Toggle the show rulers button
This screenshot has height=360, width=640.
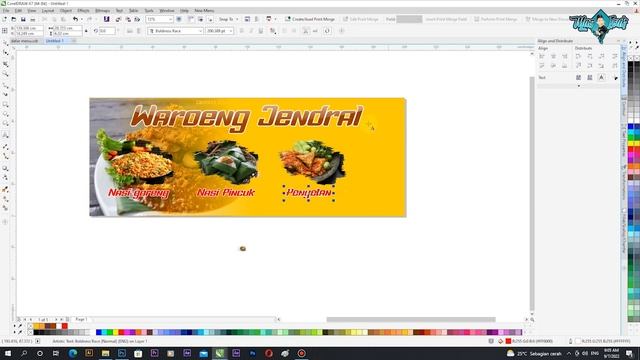(191, 19)
